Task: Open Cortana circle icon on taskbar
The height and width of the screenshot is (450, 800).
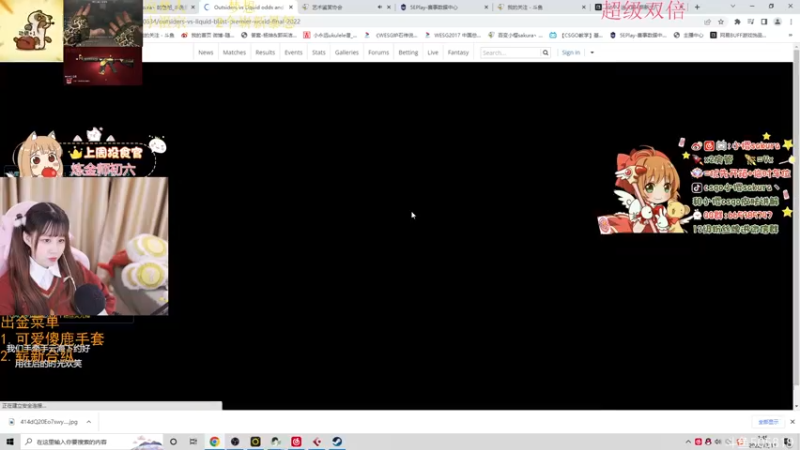Action: coord(173,441)
